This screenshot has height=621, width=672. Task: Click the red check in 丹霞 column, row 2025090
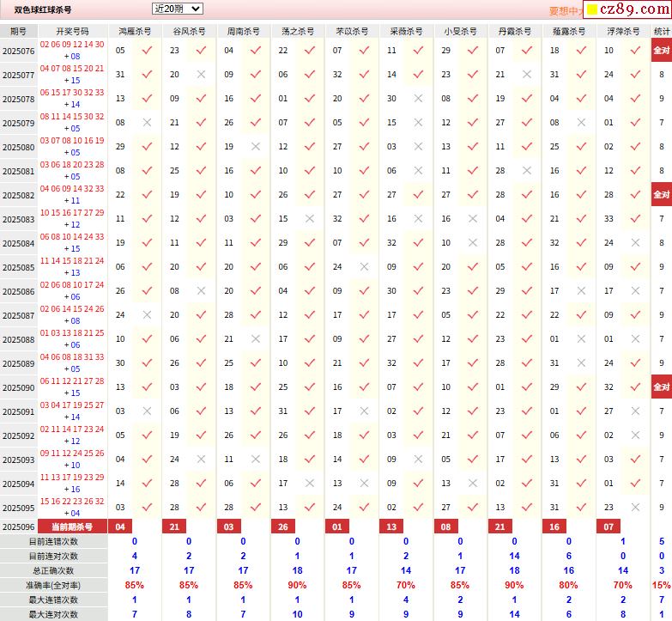pos(527,387)
